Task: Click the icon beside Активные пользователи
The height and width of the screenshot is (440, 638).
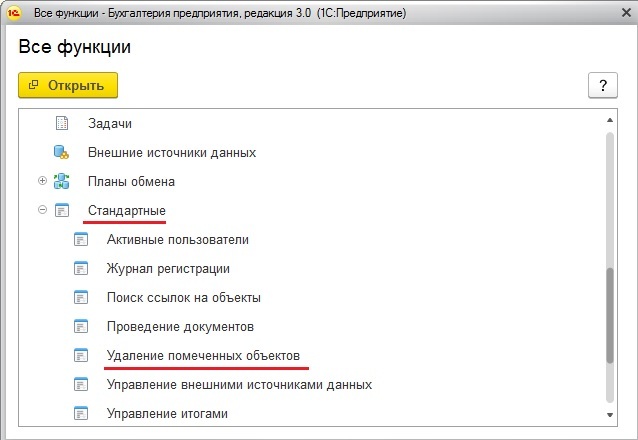Action: coord(81,240)
